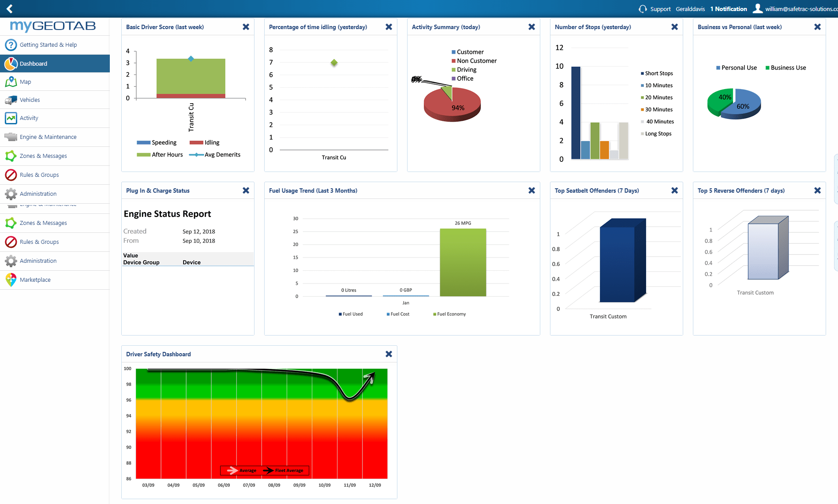Click the Map pin icon
This screenshot has width=838, height=504.
[11, 82]
